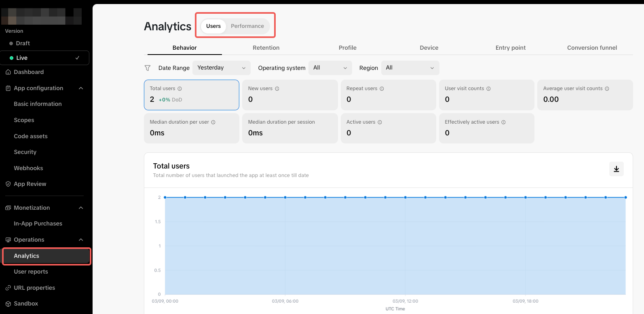Open the Date Range dropdown
Image resolution: width=644 pixels, height=314 pixels.
221,68
